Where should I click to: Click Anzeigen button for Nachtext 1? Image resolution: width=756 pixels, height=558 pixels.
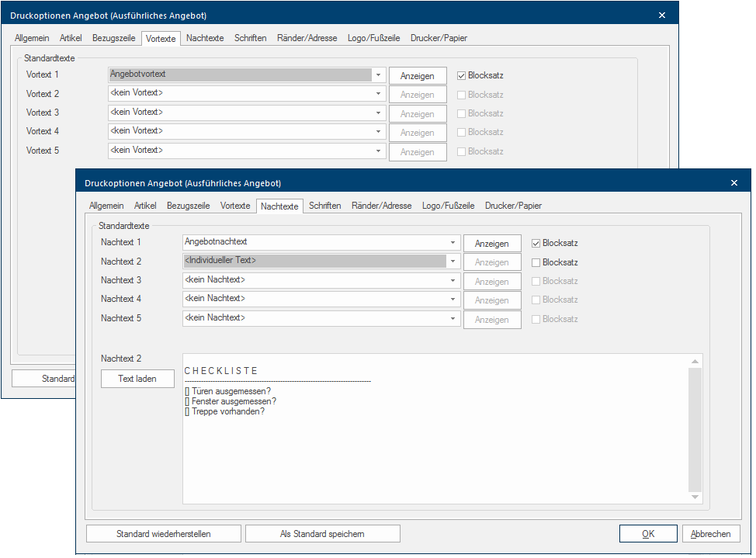pos(491,244)
